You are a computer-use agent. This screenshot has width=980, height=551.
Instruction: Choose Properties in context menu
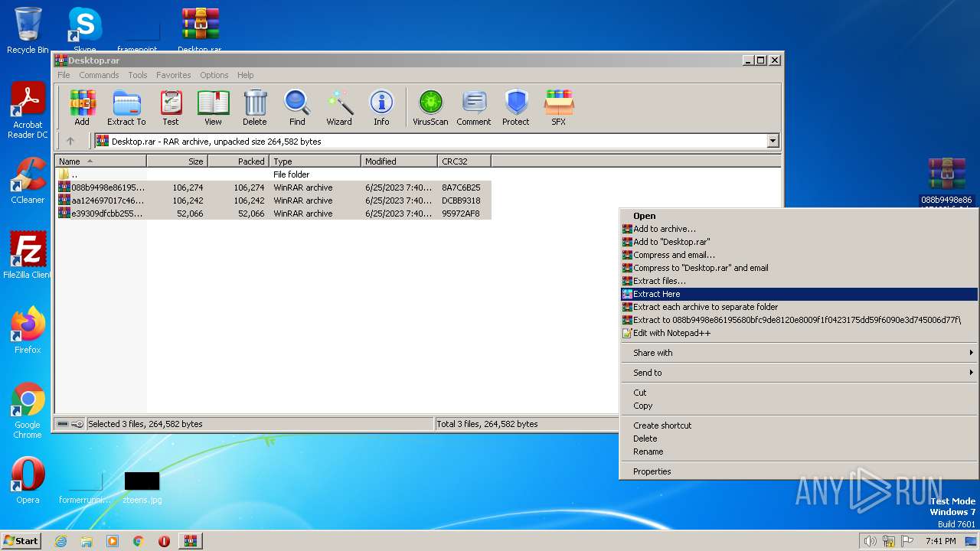click(x=799, y=471)
